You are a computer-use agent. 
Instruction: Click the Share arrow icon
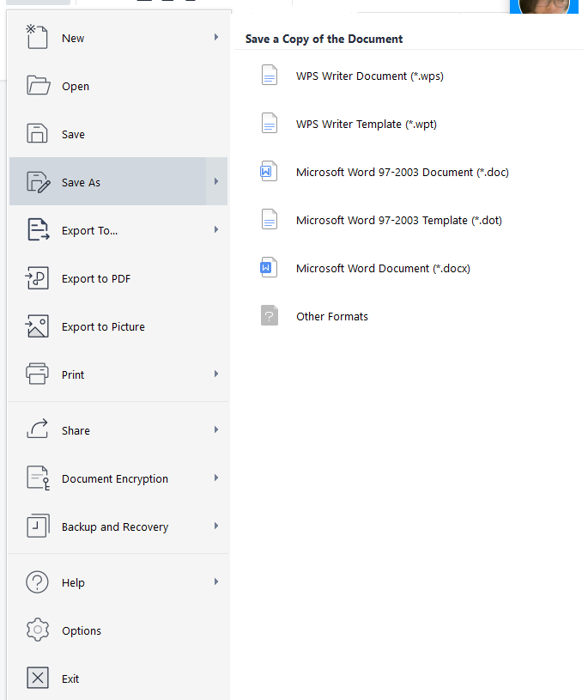[x=38, y=430]
